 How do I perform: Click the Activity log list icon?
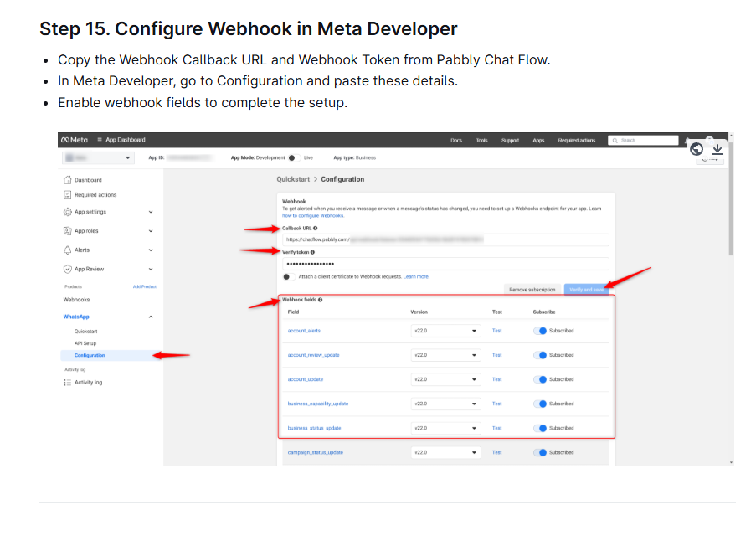tap(67, 382)
